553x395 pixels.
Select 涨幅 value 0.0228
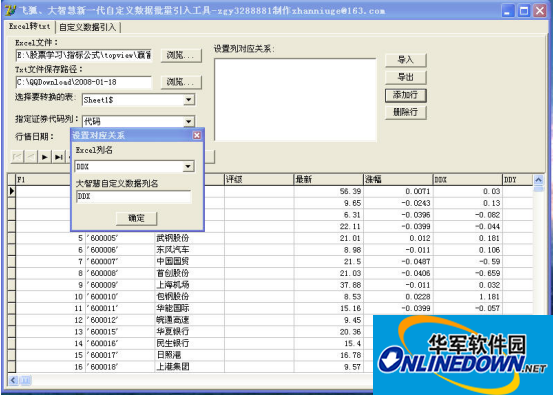[398, 297]
